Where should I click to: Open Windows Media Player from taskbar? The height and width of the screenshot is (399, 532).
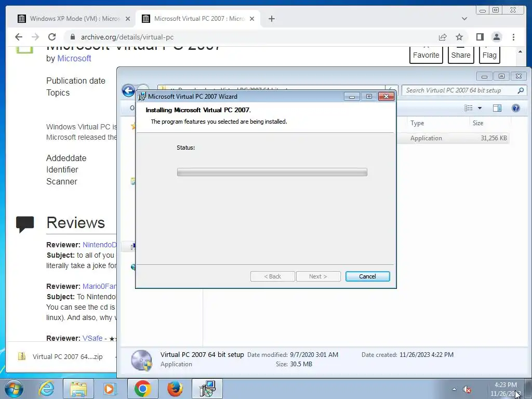click(110, 389)
